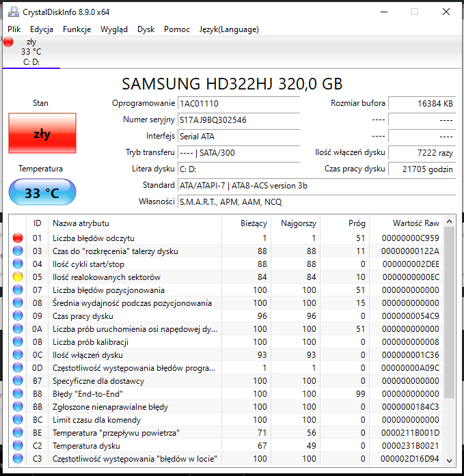The height and width of the screenshot is (476, 464).
Task: Click the power-on hours 21705 godzin
Action: pos(422,169)
